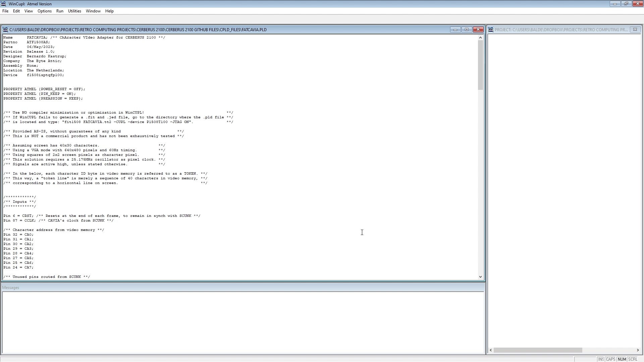The image size is (644, 362).
Task: Click inside the Messages output area
Action: click(243, 322)
